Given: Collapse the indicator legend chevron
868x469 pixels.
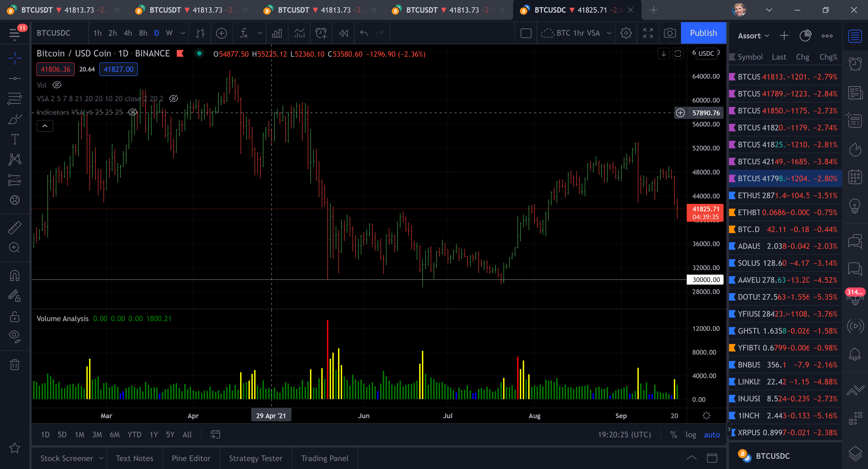Looking at the screenshot, I should 45,126.
